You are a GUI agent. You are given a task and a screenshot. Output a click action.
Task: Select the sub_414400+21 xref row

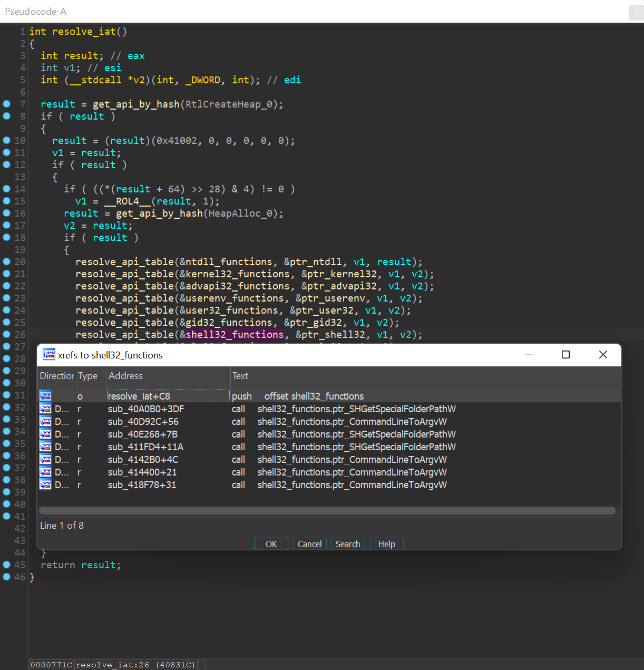[x=142, y=472]
